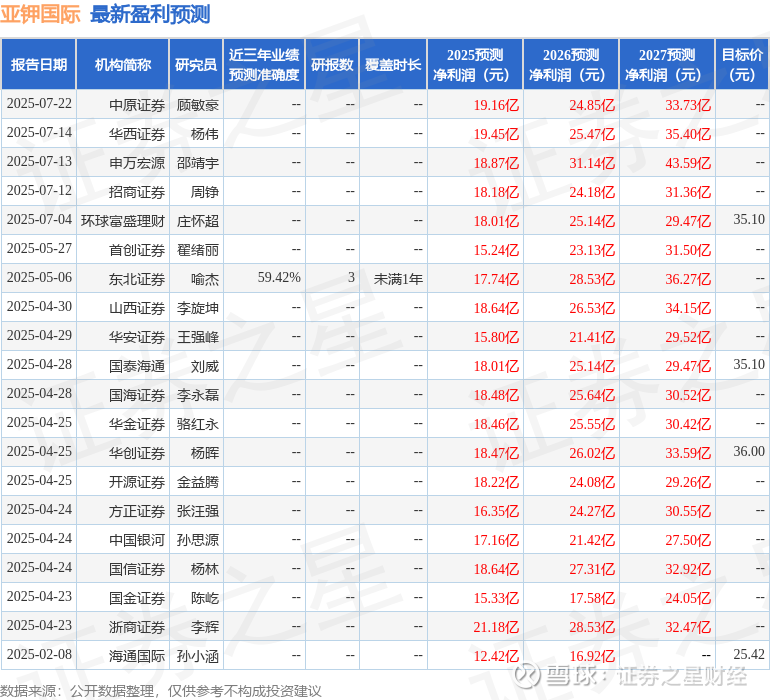Click analyst name 李旋坤
This screenshot has width=770, height=700.
197,308
